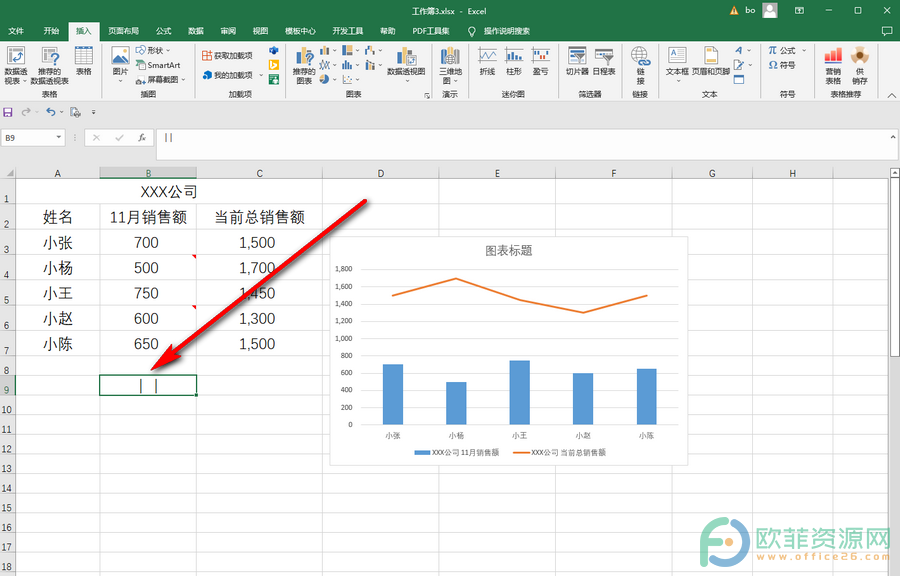Open the PDF工具集 tab
Image resolution: width=900 pixels, height=576 pixels.
point(430,31)
